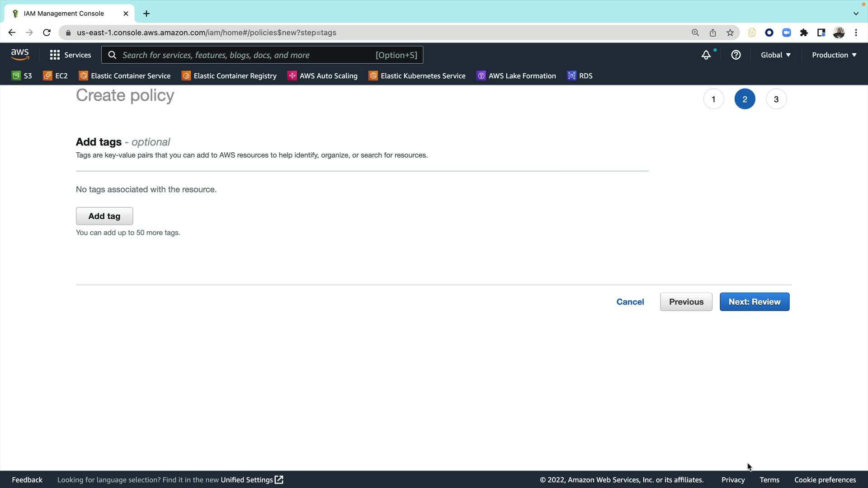Image resolution: width=868 pixels, height=488 pixels.
Task: Open RDS shortcut in favorites bar
Action: coord(580,76)
